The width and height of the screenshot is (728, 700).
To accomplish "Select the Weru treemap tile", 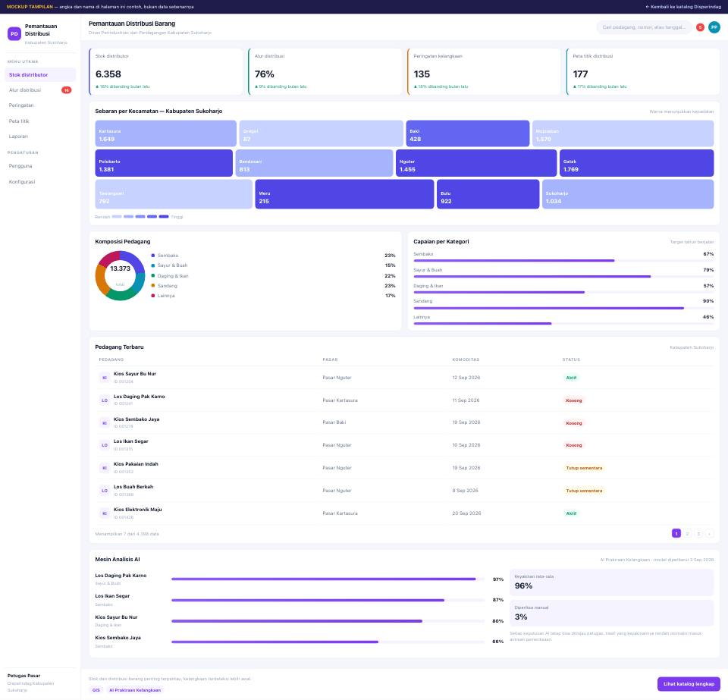I will pos(344,194).
